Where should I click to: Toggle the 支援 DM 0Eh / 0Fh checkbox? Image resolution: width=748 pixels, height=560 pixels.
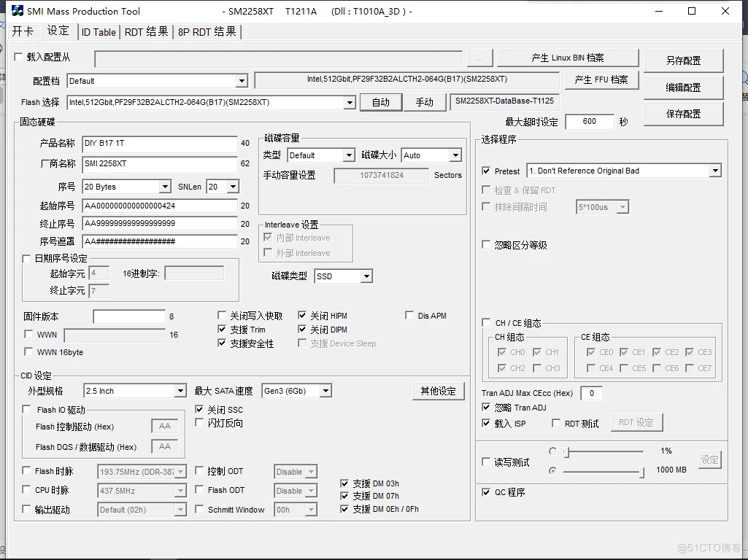344,509
